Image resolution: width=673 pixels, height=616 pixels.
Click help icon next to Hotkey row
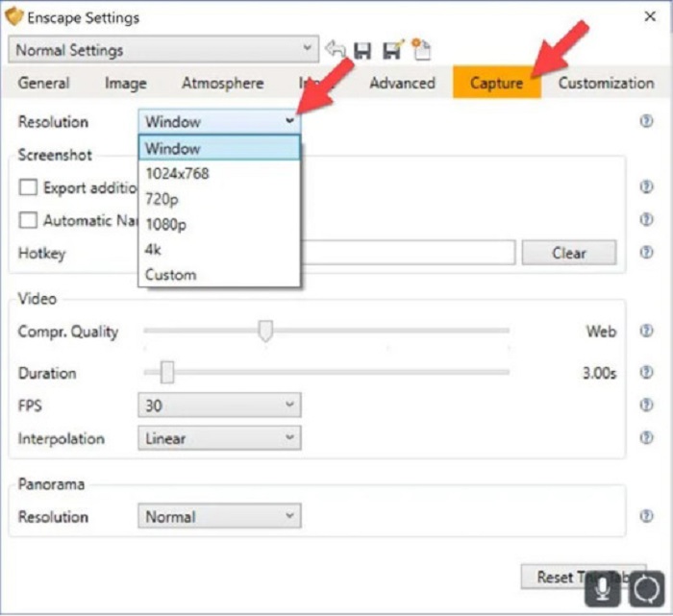pos(646,254)
